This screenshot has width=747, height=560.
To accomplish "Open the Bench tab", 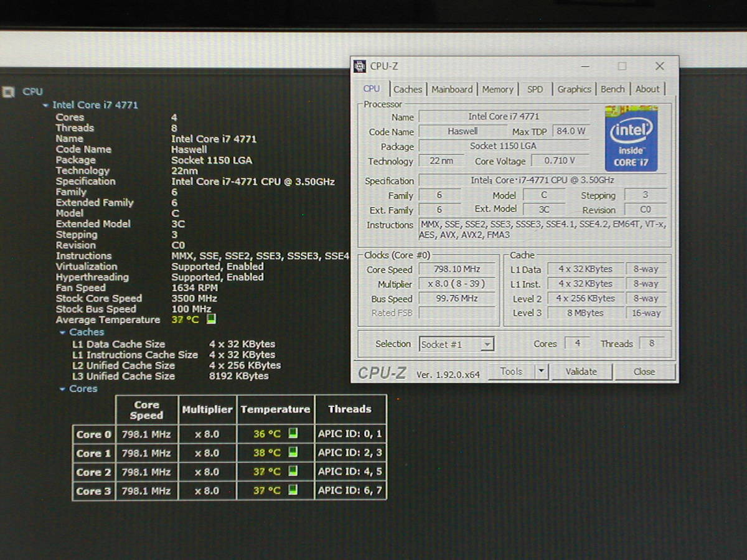I will tap(613, 89).
